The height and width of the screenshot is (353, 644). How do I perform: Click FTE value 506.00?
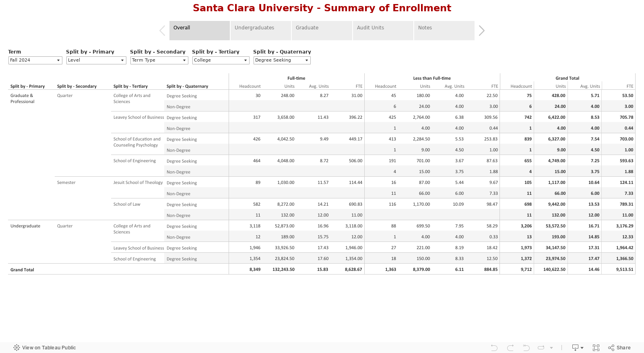click(355, 161)
